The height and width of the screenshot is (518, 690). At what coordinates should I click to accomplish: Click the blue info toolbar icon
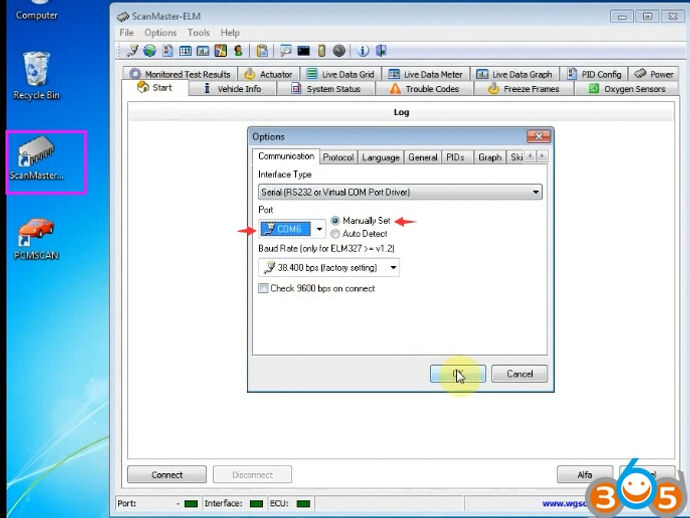[363, 51]
